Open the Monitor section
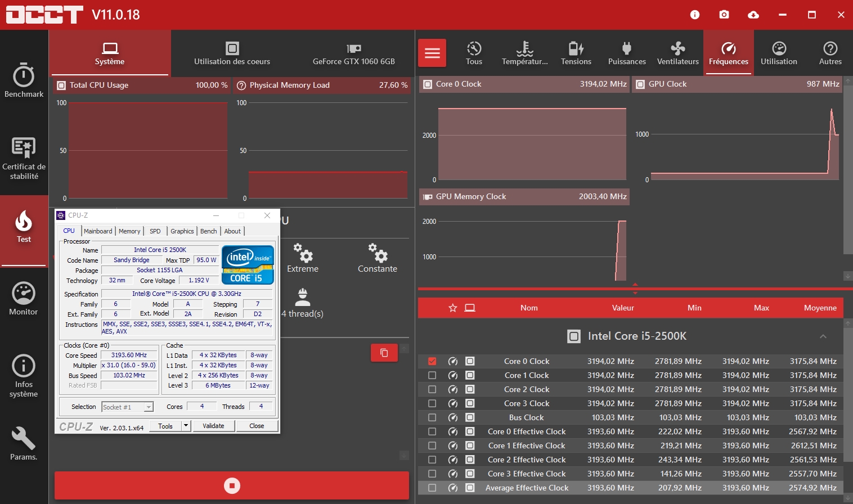853x504 pixels. tap(24, 298)
